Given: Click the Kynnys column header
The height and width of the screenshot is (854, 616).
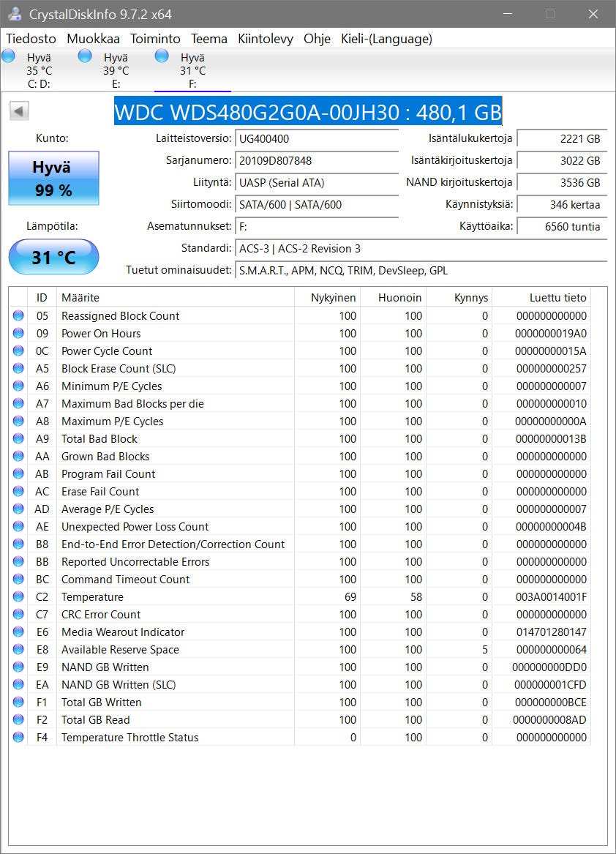Looking at the screenshot, I should [x=459, y=297].
